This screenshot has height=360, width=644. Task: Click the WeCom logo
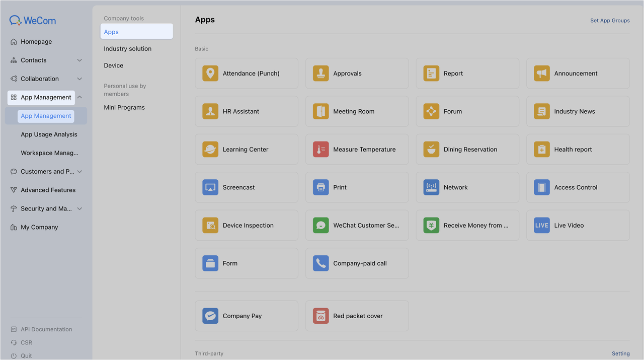coord(33,21)
